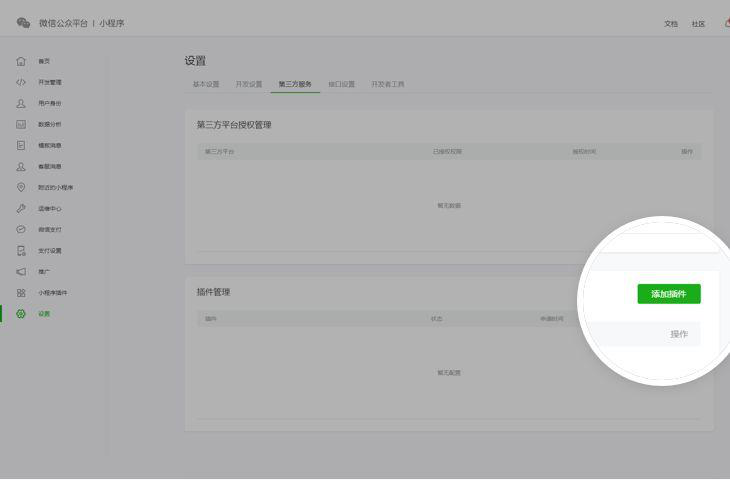Click the home icon beside 首页
This screenshot has width=730, height=480.
click(21, 61)
